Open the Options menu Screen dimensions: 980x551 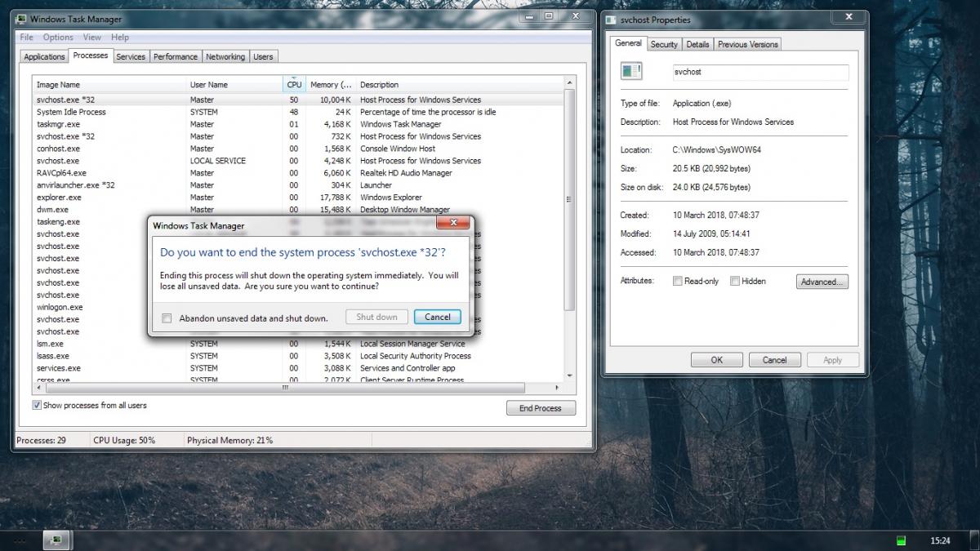click(58, 38)
